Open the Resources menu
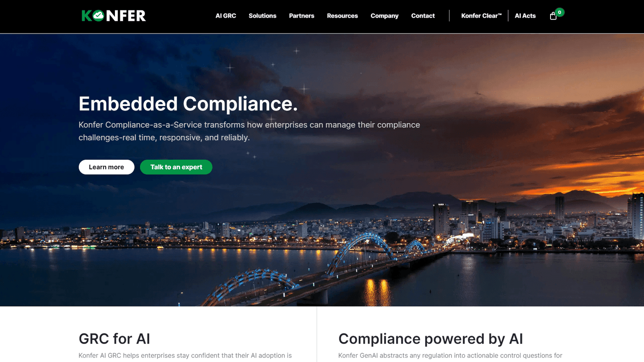Image resolution: width=644 pixels, height=362 pixels. tap(342, 16)
